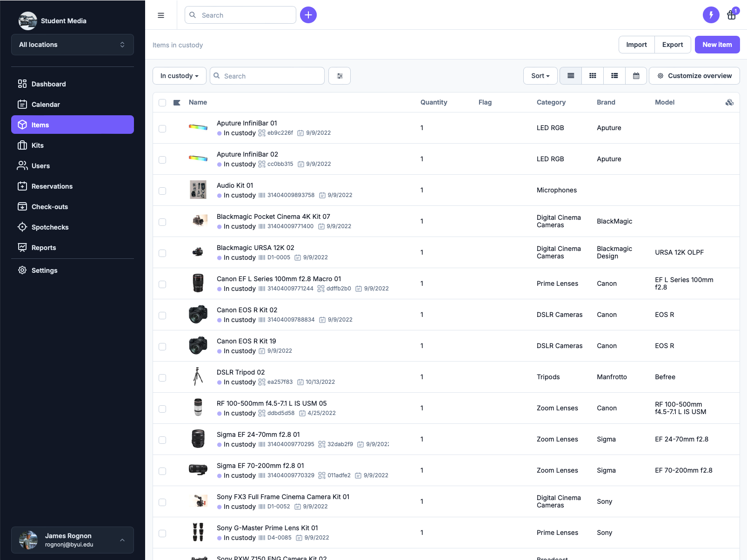This screenshot has width=747, height=560.
Task: Open the gift box notifications icon
Action: point(731,15)
